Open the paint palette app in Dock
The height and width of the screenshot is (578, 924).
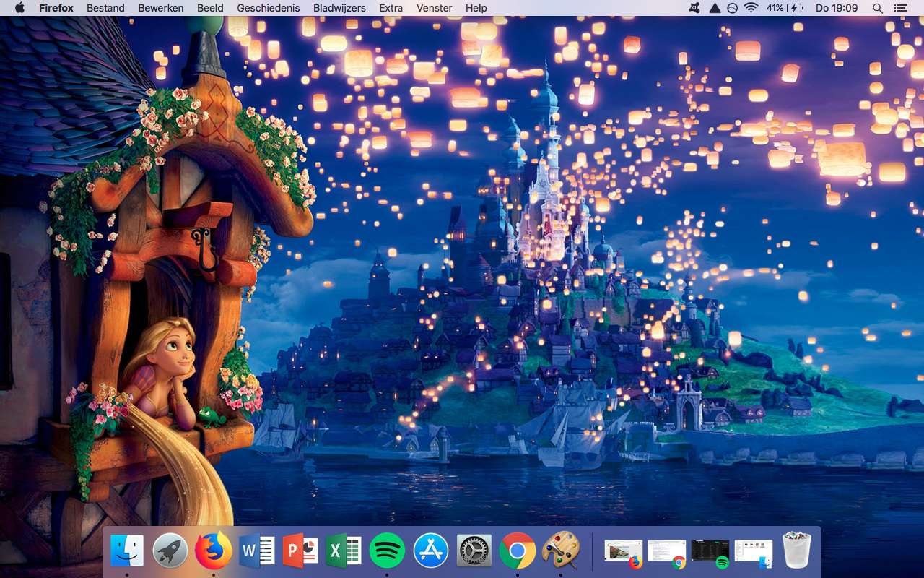(561, 551)
